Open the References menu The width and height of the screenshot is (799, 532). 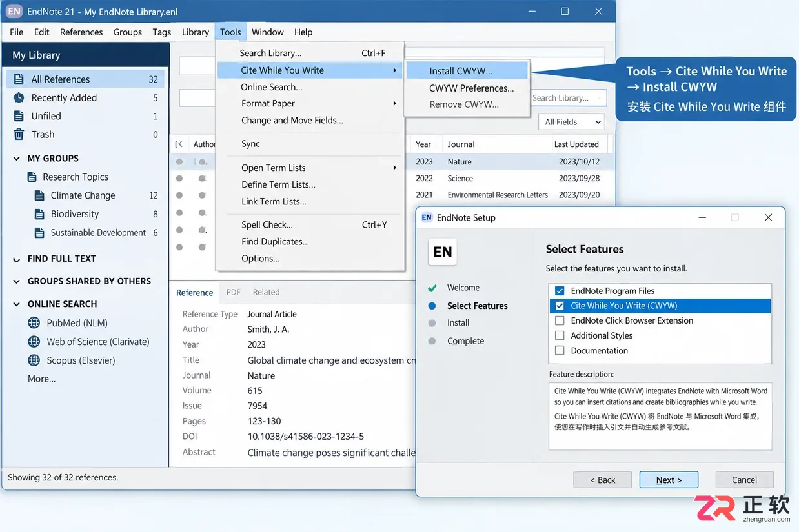[x=81, y=32]
